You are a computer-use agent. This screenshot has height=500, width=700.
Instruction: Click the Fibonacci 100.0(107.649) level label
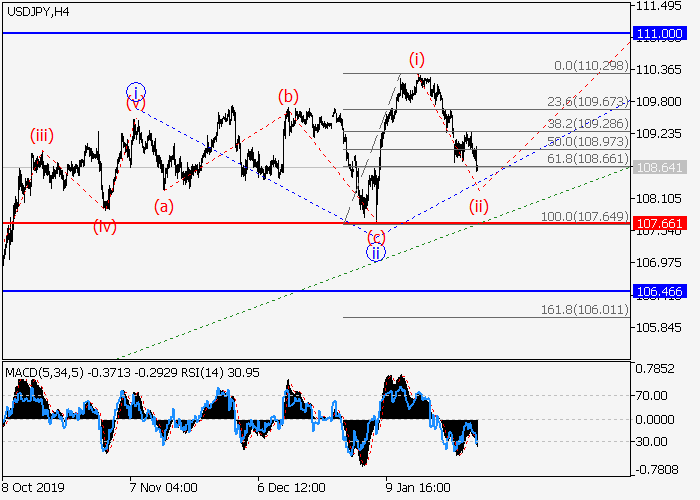coord(588,216)
